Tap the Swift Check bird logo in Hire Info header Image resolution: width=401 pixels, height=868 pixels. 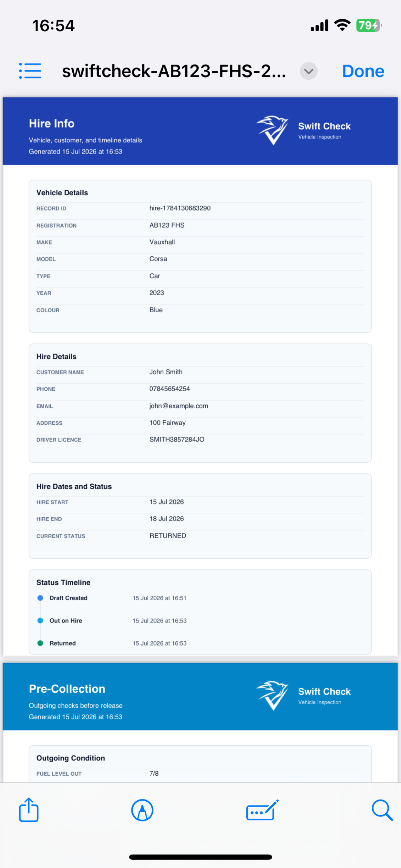tap(272, 130)
